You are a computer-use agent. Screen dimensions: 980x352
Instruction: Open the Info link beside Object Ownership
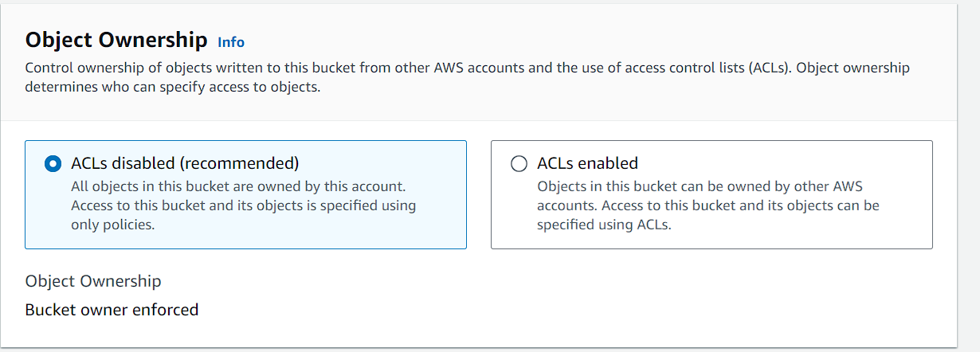(x=231, y=42)
